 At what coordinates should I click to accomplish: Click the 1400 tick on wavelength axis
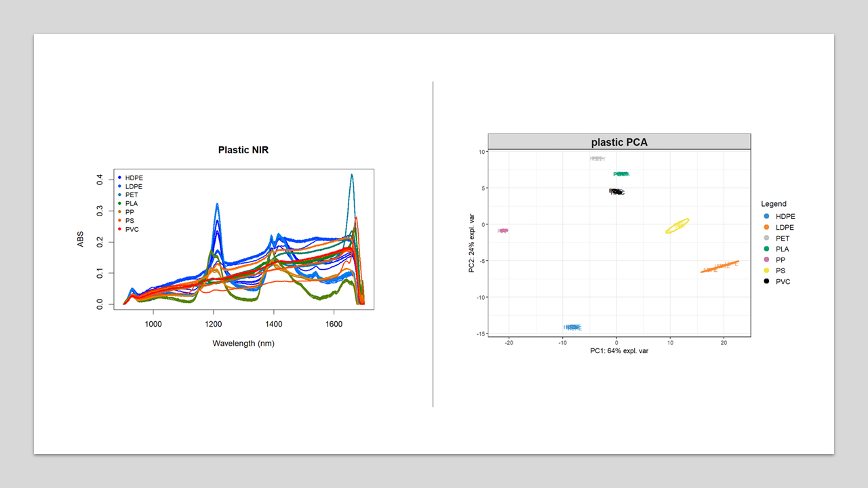pos(273,325)
